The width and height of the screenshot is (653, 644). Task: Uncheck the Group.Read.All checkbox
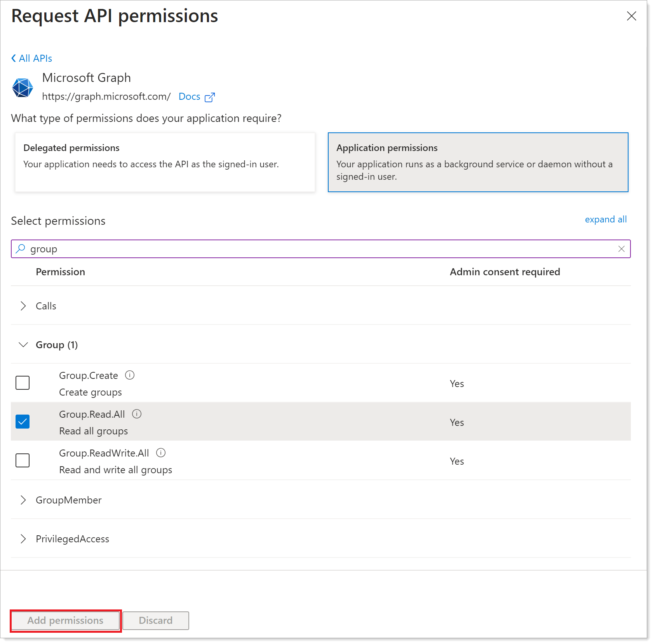tap(23, 422)
